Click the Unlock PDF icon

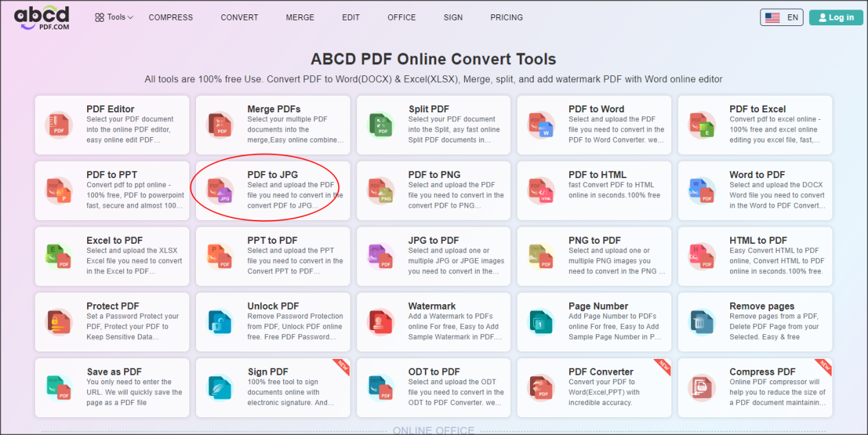click(219, 322)
